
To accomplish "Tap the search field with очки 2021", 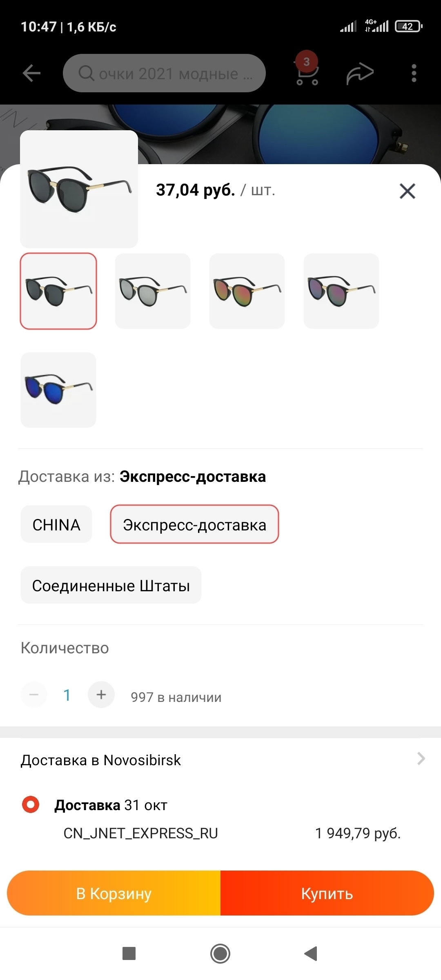I will 164,73.
